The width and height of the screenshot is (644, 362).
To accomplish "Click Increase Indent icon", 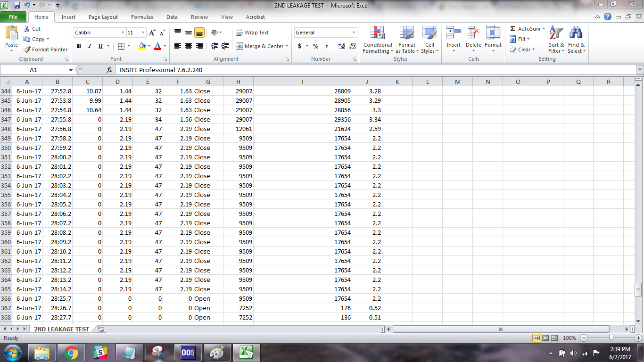I will point(225,46).
